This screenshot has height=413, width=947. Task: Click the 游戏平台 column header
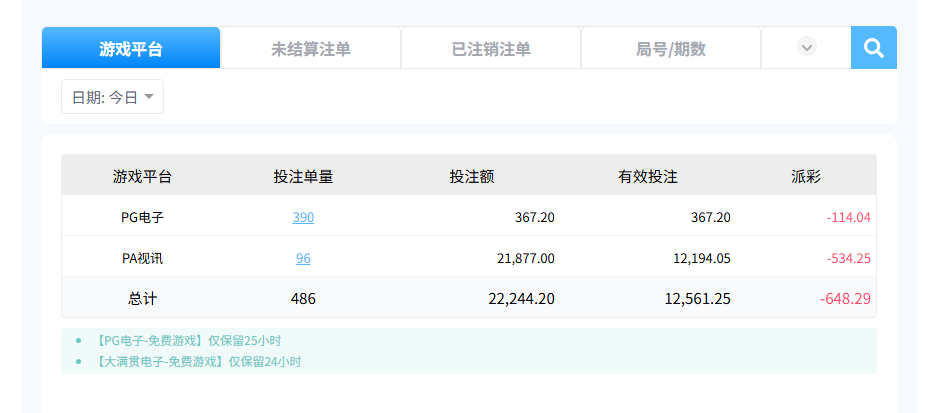pos(142,176)
